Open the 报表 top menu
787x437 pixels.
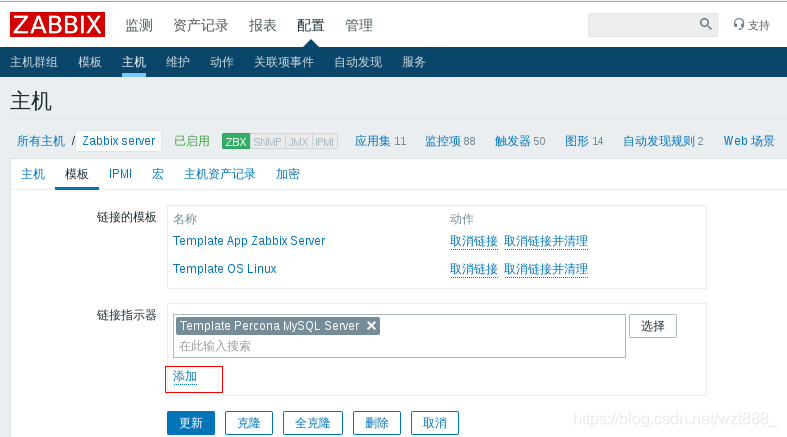pos(263,25)
